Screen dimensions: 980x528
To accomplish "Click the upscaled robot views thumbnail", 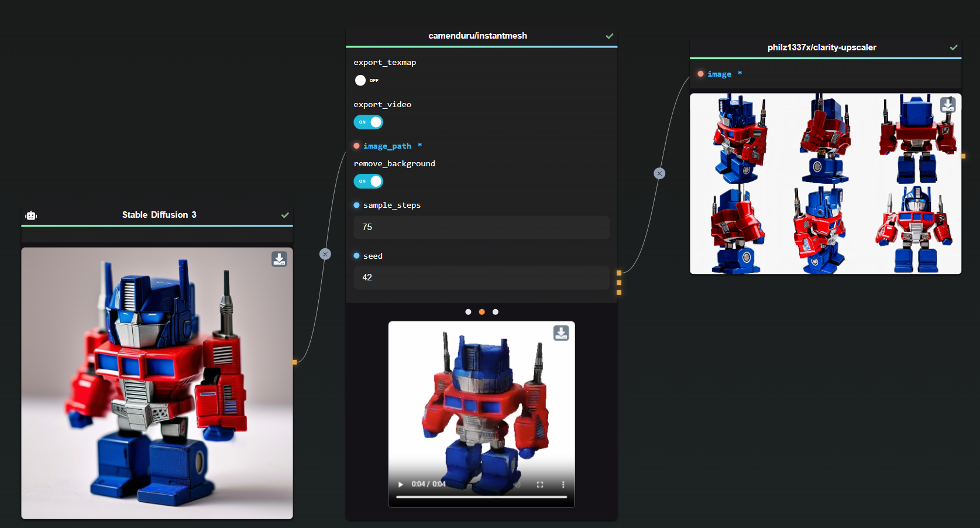I will pos(826,184).
